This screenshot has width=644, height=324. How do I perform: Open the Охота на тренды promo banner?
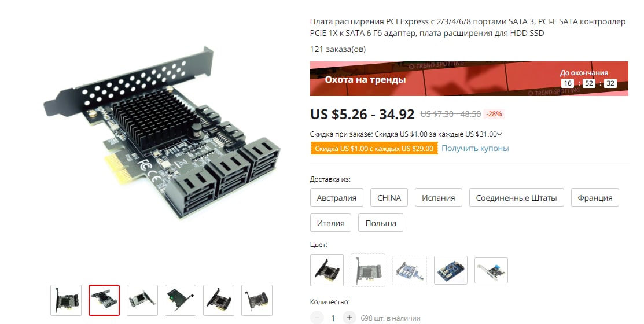tap(469, 79)
